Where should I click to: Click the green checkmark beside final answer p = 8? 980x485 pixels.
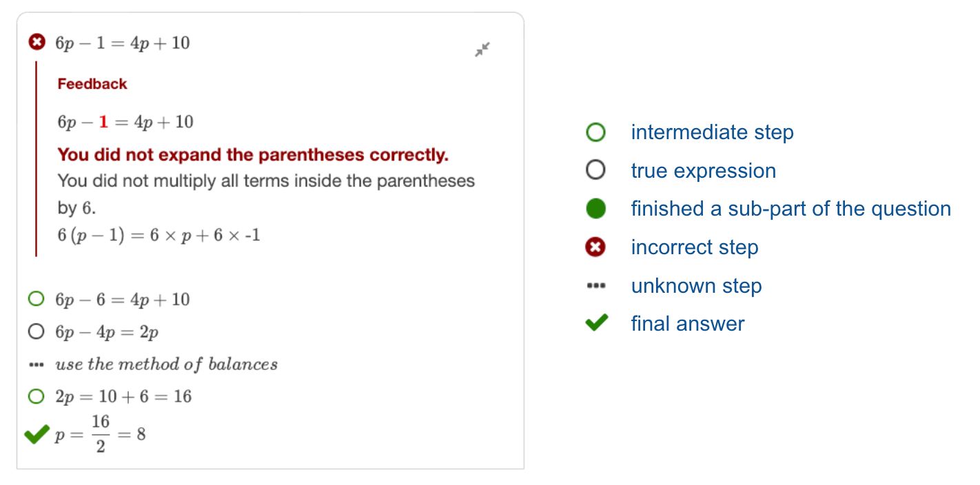(x=37, y=434)
